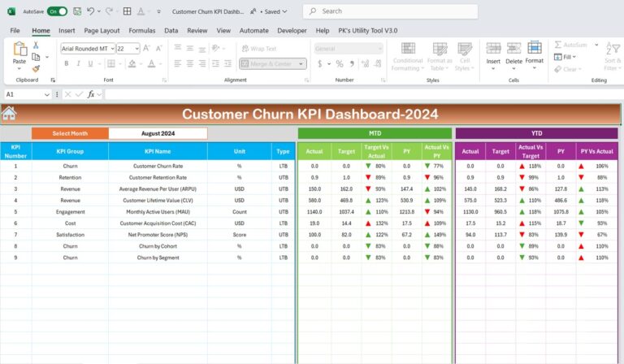The width and height of the screenshot is (624, 364).
Task: Expand the Saved status dropdown
Action: click(284, 11)
